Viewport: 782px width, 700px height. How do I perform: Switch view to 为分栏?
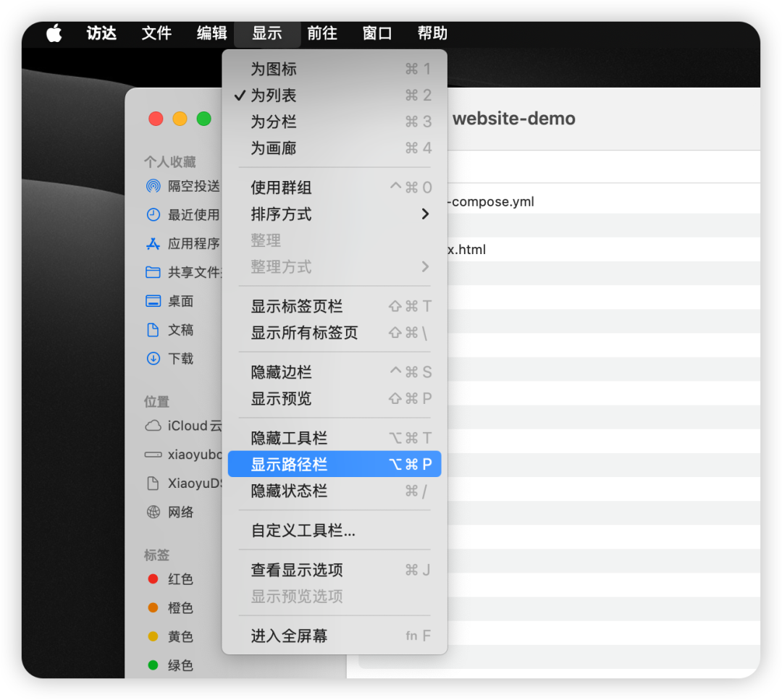pyautogui.click(x=335, y=122)
